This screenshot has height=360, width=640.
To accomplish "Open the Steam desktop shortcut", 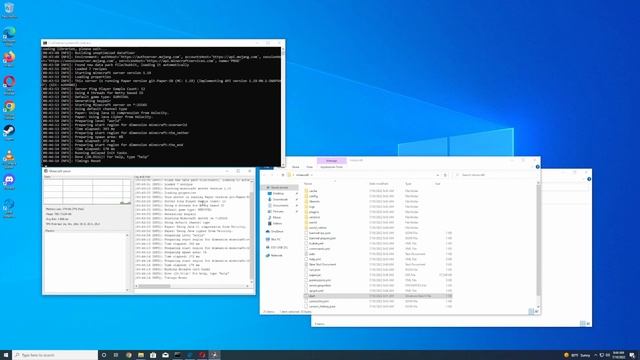I will tap(9, 133).
